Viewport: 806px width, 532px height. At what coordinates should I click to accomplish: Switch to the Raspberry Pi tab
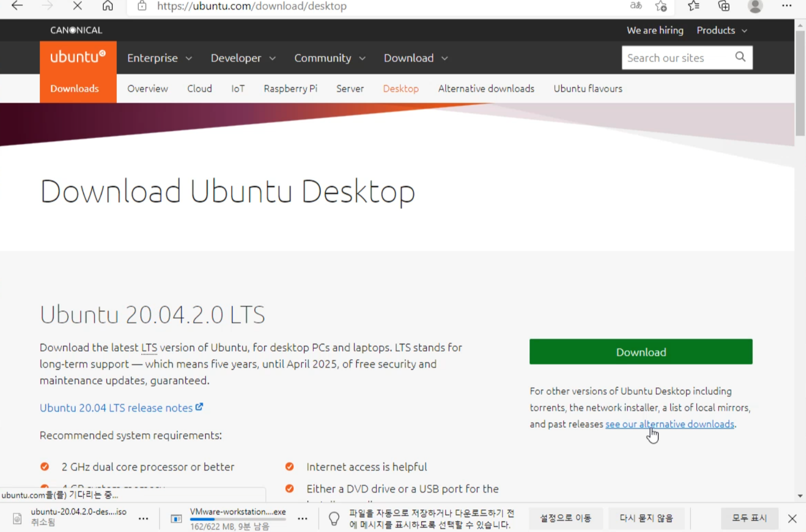(x=291, y=89)
